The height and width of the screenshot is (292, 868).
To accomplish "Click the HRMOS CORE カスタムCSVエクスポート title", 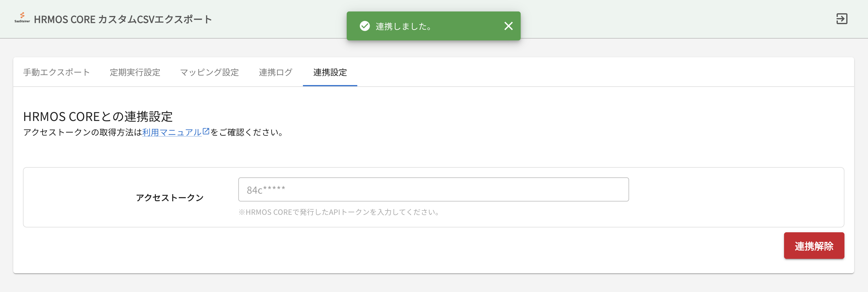I will coord(124,19).
